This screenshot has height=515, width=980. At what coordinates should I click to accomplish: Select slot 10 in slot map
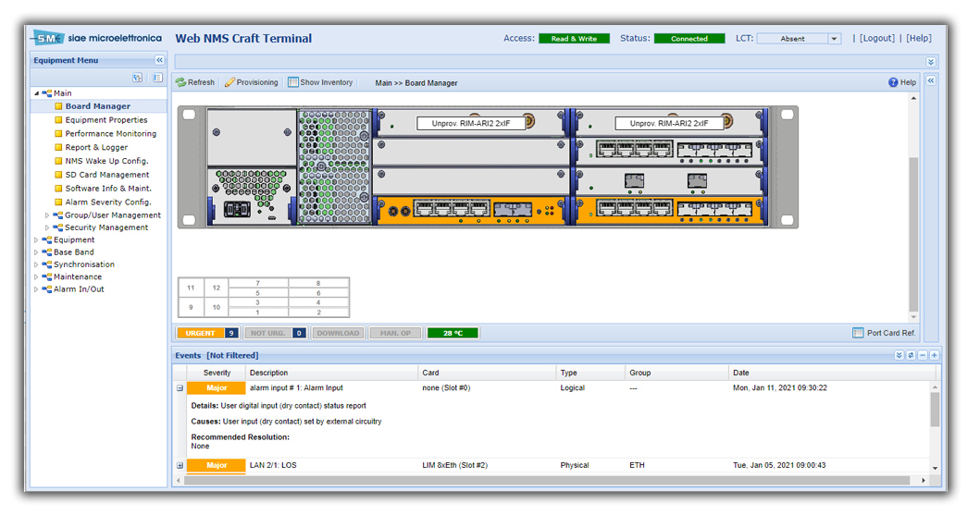(217, 307)
